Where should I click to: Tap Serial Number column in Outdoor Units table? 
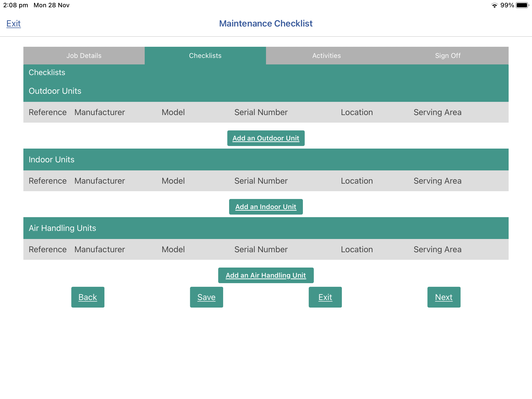pos(261,112)
